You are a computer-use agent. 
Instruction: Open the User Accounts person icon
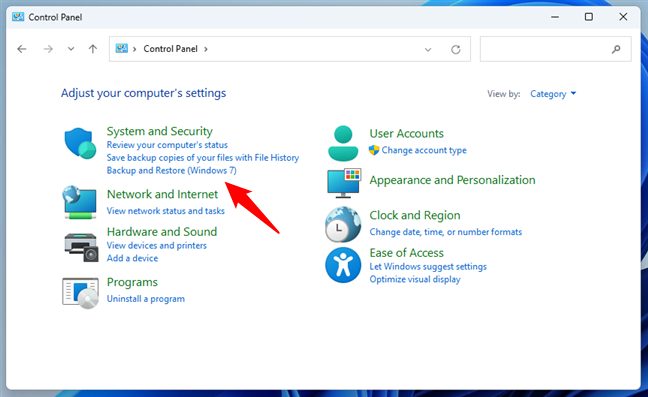pos(343,143)
